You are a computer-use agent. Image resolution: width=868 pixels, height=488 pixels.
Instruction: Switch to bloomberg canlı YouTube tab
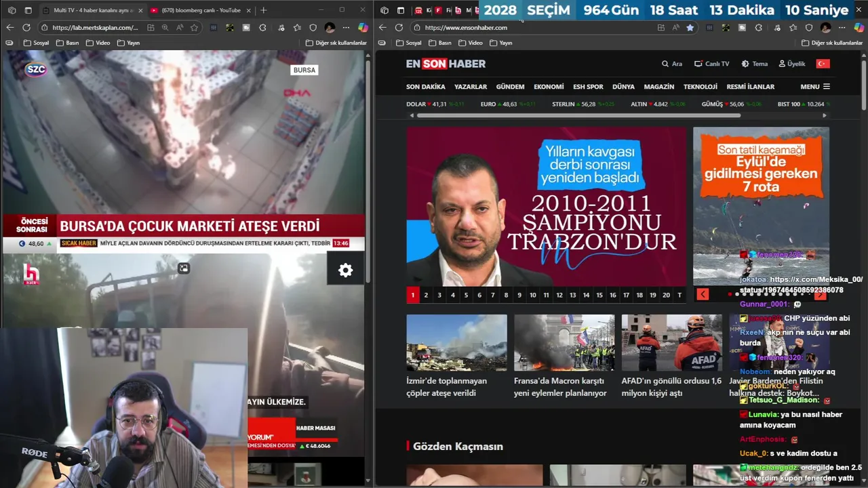[200, 10]
